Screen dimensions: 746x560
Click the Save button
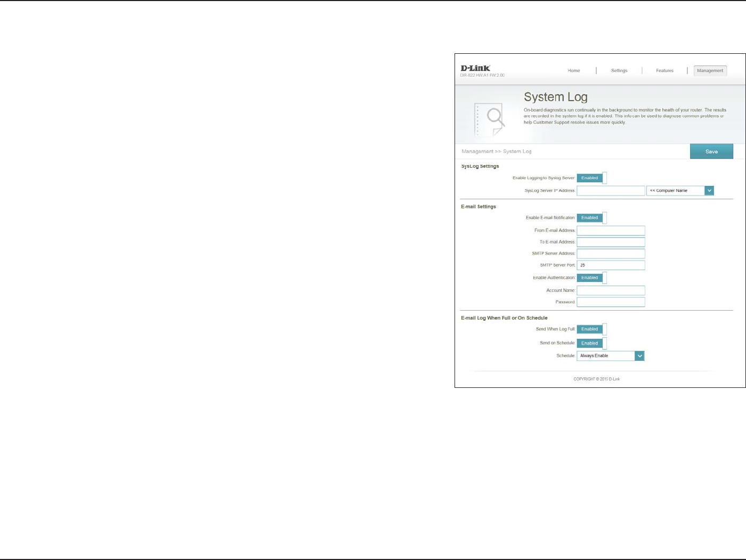[x=711, y=151]
